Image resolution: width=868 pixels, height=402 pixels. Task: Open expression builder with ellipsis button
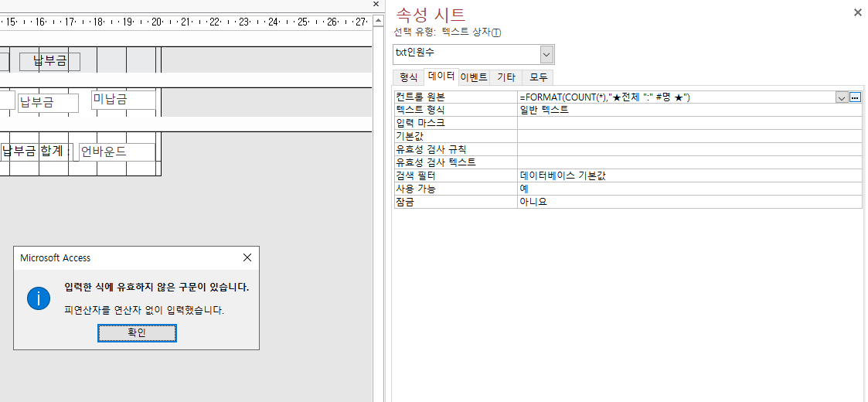coord(855,97)
